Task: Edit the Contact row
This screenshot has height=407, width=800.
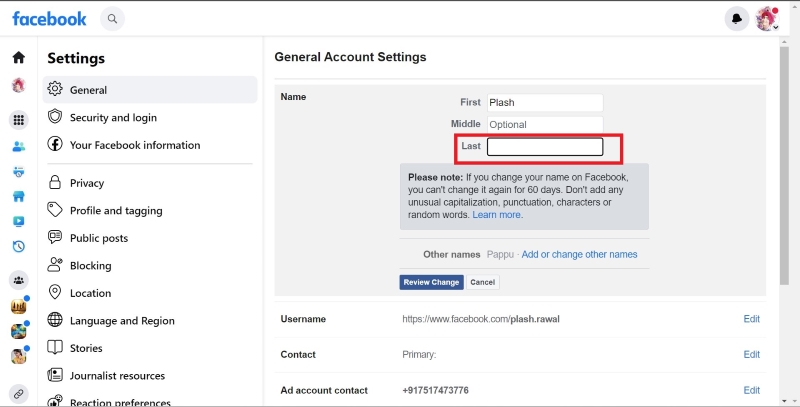Action: [x=752, y=354]
